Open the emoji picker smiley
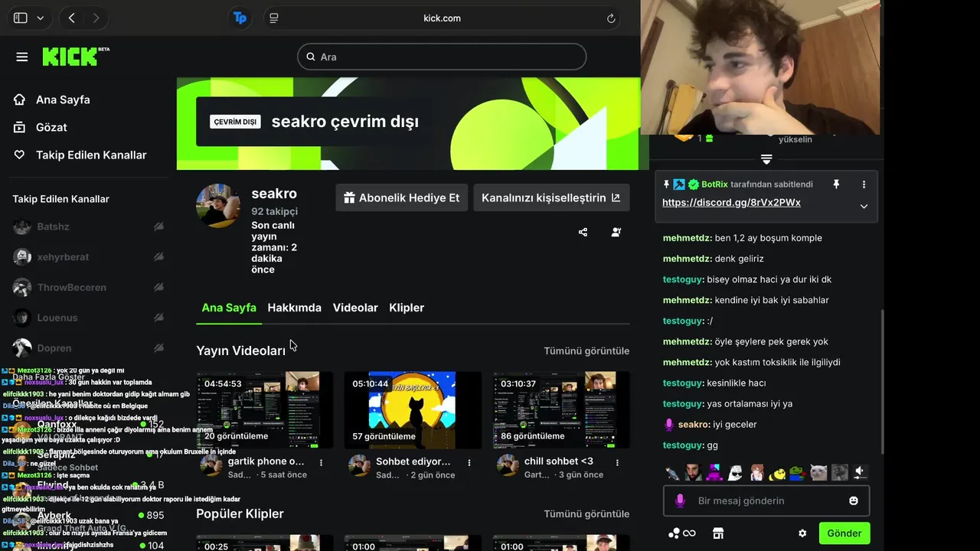The width and height of the screenshot is (980, 551). [x=854, y=500]
